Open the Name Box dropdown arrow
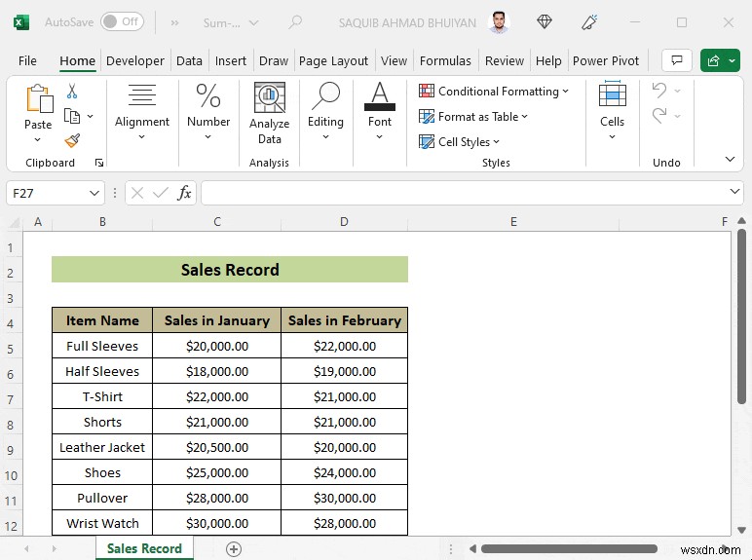Image resolution: width=752 pixels, height=560 pixels. coord(94,193)
